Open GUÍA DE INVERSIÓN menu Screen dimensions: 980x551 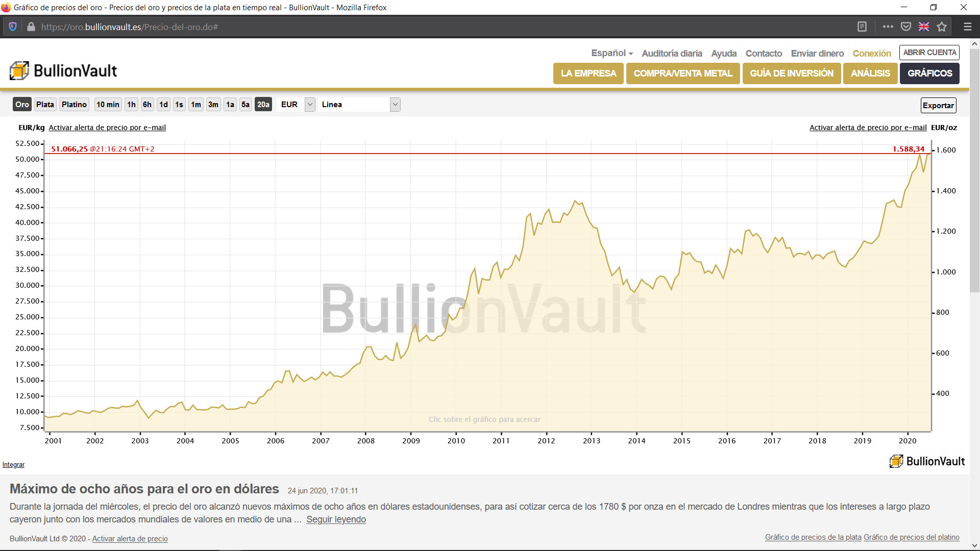[x=792, y=73]
